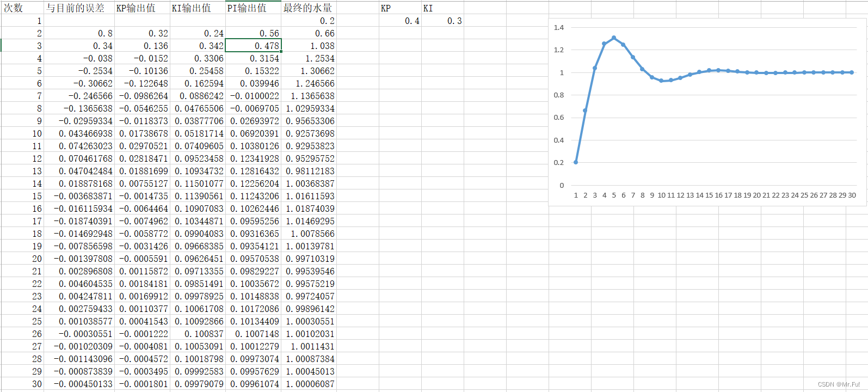Image resolution: width=868 pixels, height=392 pixels.
Task: Click the cell containing 0.95653306
Action: (x=309, y=121)
